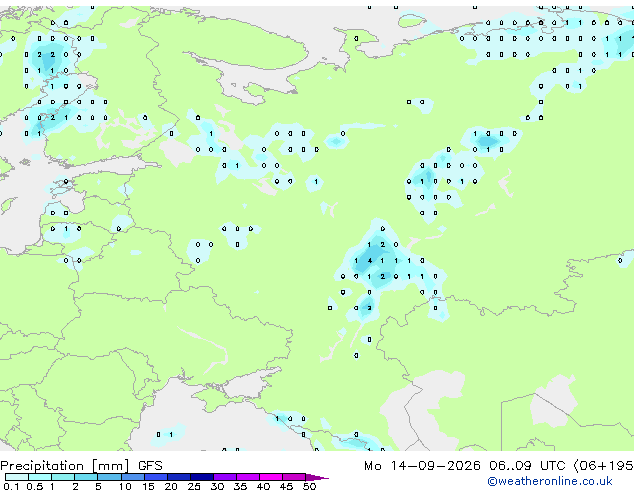Pick the 2–5 mm legend color box
Viewport: 634px width, 490px height.
(x=86, y=477)
